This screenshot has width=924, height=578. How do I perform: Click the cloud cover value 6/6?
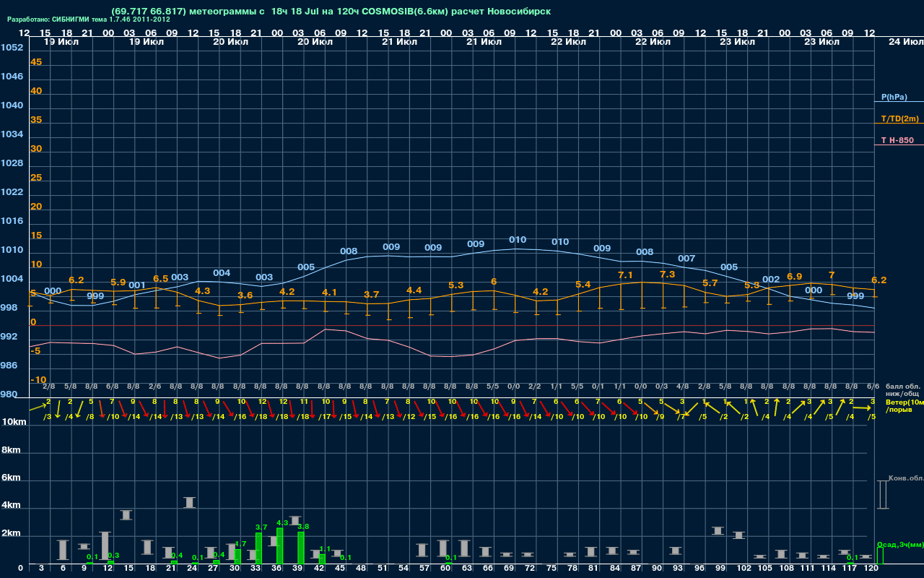point(873,387)
